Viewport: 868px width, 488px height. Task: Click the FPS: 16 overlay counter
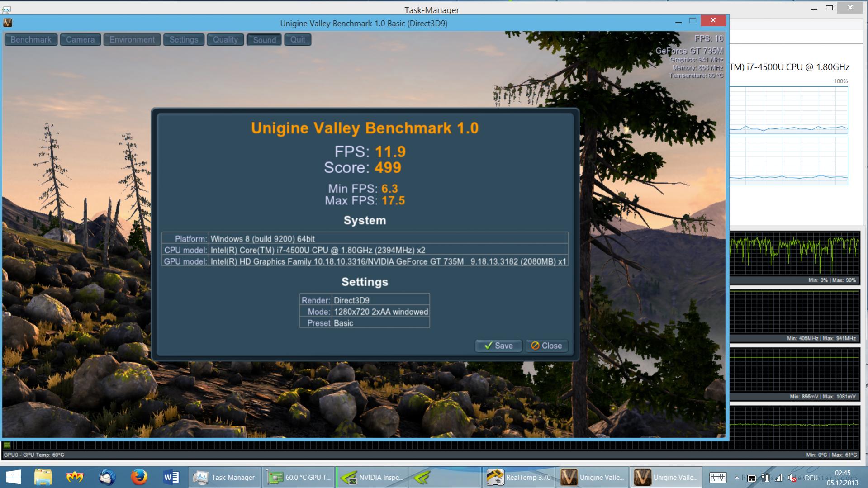click(x=708, y=38)
